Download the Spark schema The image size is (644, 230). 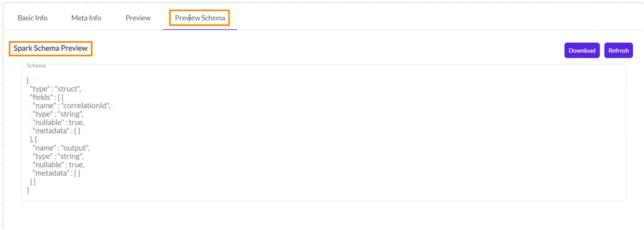tap(582, 50)
